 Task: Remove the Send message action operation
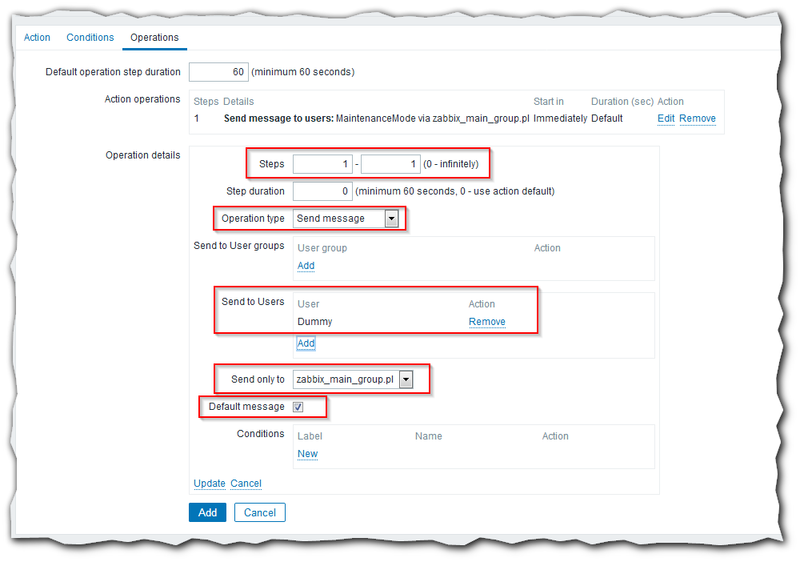697,118
